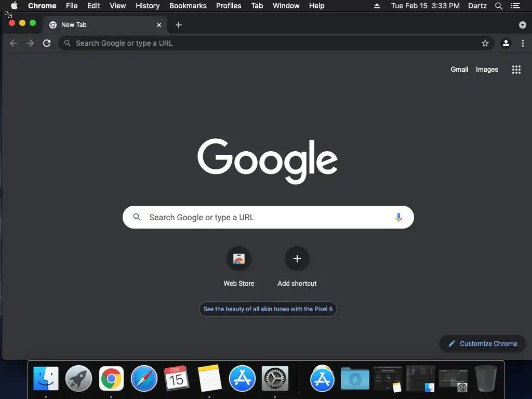The image size is (532, 399).
Task: Click the Google search box
Action: click(268, 217)
